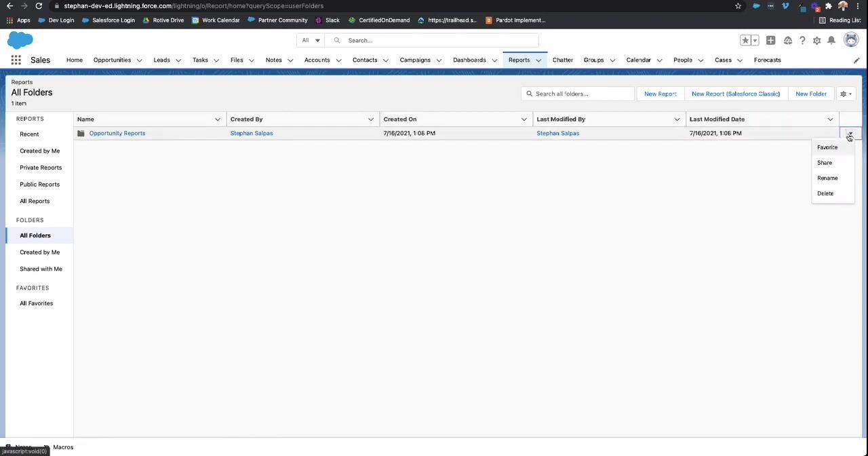Click the pencil to edit navigation bar
The image size is (868, 456).
coord(856,60)
